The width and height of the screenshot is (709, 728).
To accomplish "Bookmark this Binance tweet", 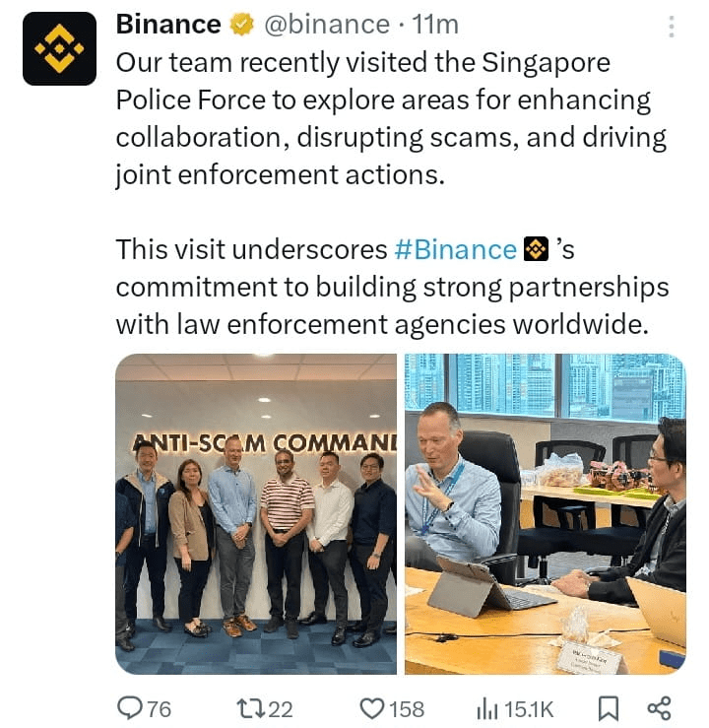I will [x=609, y=708].
